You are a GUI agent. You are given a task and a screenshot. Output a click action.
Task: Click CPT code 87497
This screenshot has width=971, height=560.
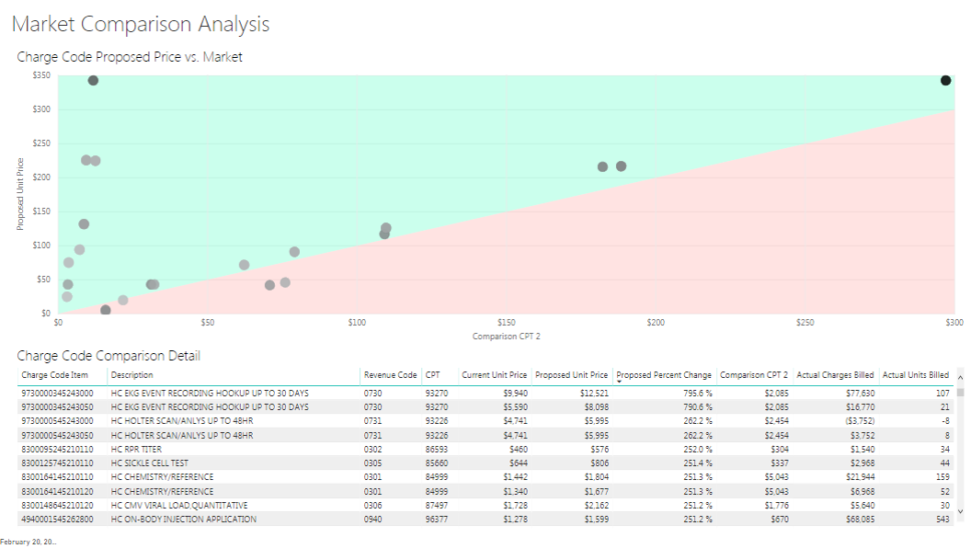(437, 506)
